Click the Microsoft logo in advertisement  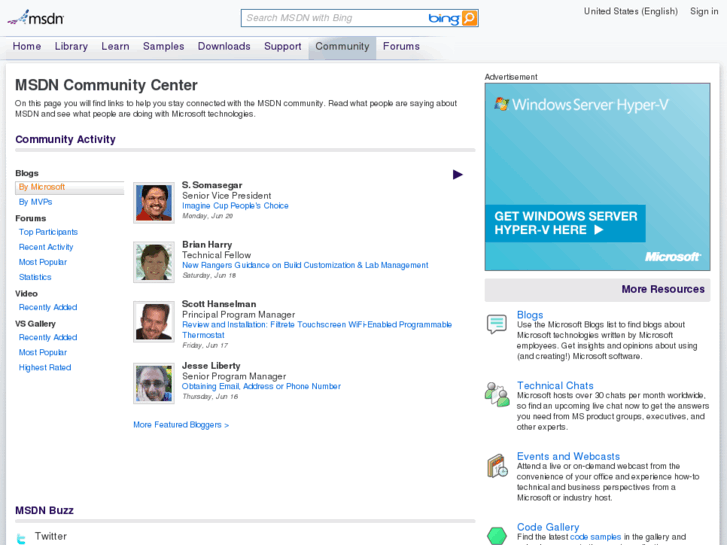pyautogui.click(x=673, y=256)
